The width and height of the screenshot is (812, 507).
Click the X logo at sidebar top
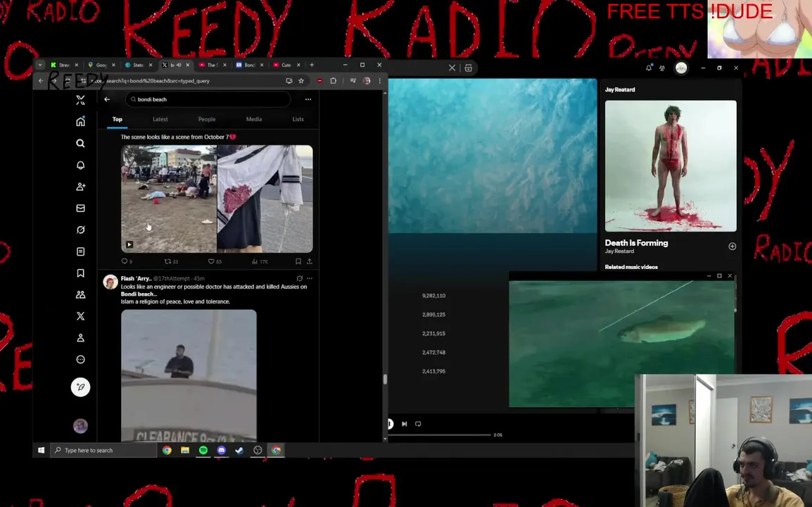pos(80,99)
